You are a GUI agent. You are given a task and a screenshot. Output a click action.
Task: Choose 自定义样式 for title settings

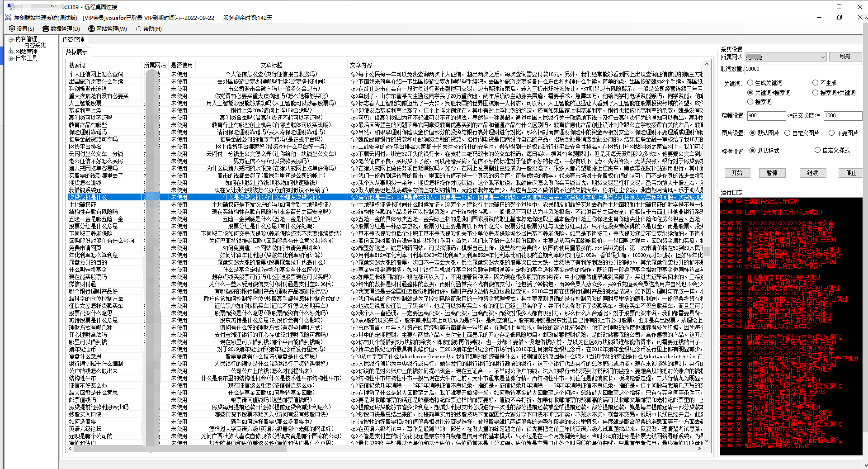832,150
